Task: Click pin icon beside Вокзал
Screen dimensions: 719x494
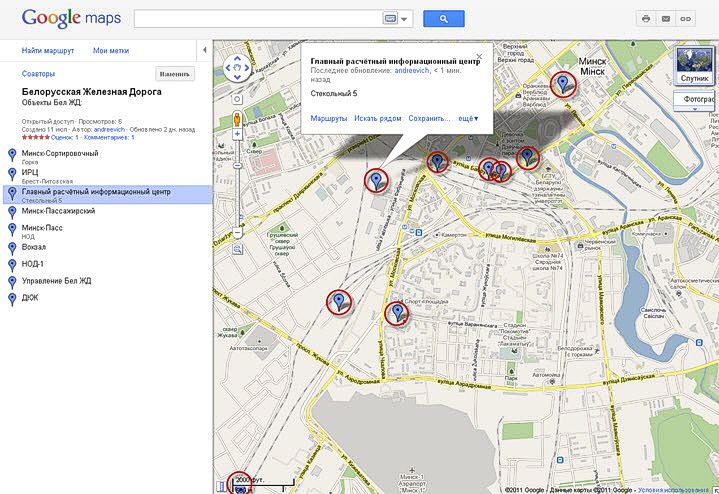Action: click(x=12, y=249)
